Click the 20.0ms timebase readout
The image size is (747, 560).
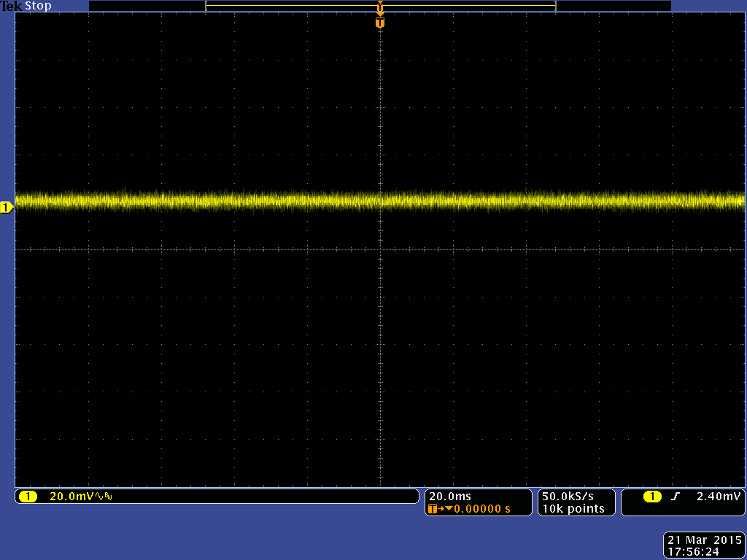coord(449,496)
